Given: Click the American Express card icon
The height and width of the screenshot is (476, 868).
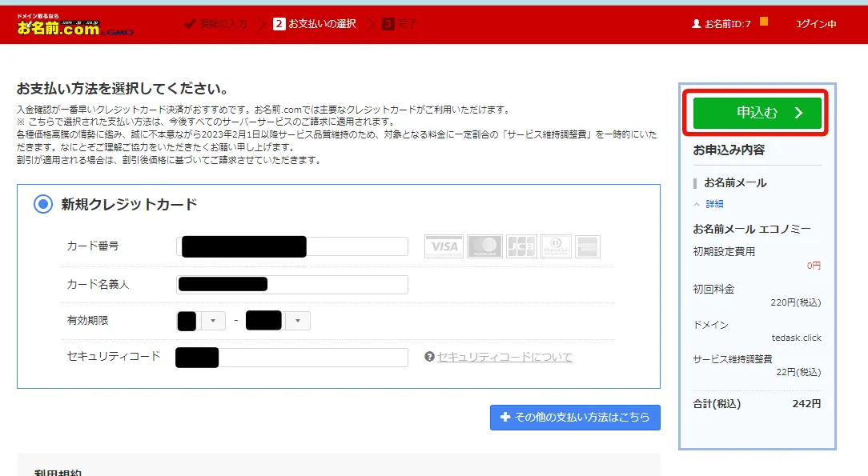Looking at the screenshot, I should pos(587,246).
